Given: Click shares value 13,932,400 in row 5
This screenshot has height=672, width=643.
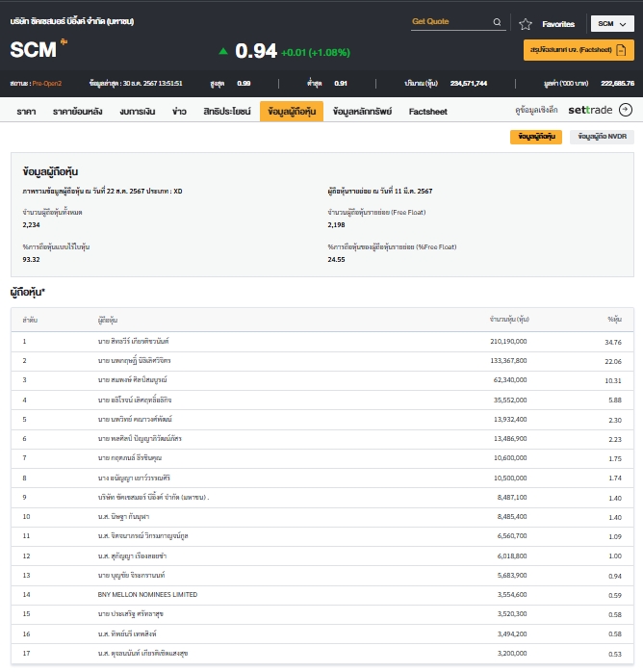Looking at the screenshot, I should click(510, 419).
